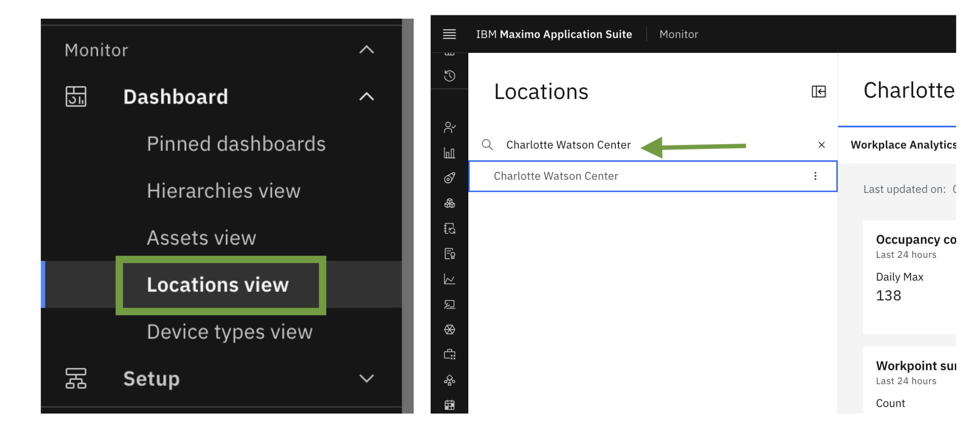The image size is (980, 427).
Task: Collapse the Locations panel with the arrow icon
Action: click(x=819, y=92)
